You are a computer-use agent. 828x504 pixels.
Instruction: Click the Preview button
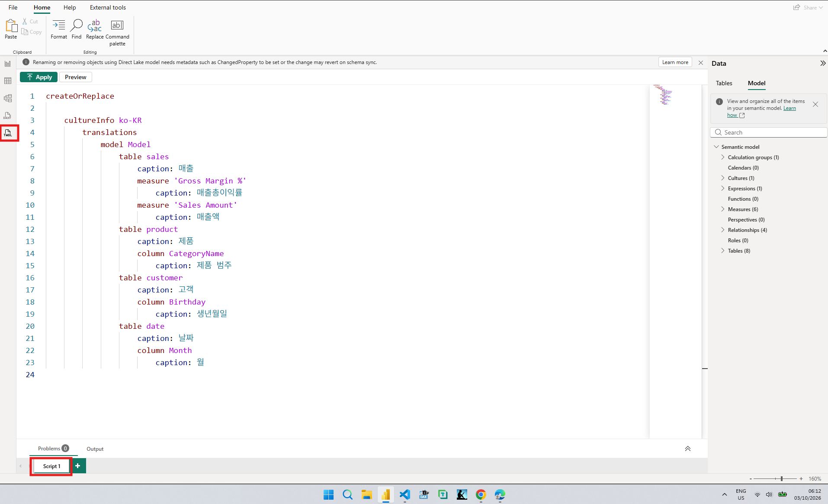[75, 77]
